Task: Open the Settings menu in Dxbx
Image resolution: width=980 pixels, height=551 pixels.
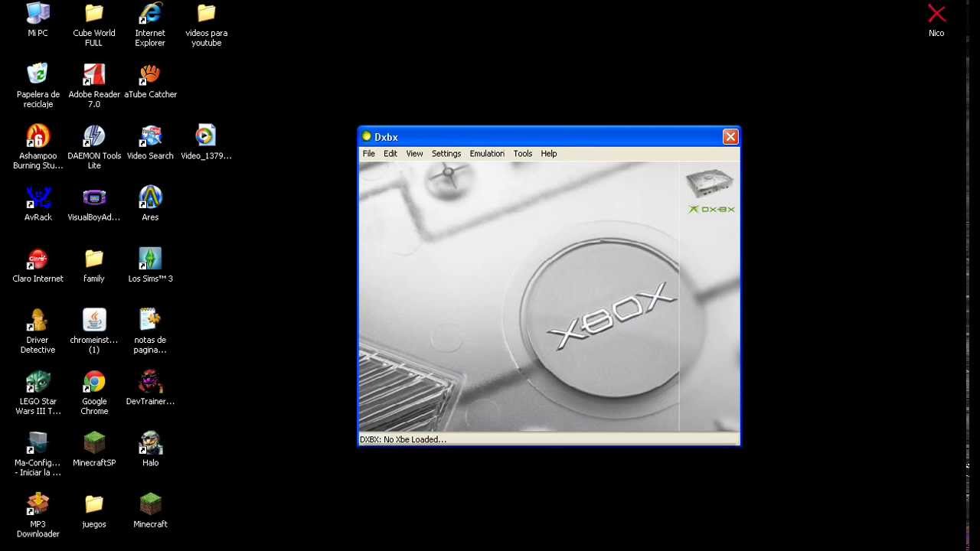Action: click(446, 154)
